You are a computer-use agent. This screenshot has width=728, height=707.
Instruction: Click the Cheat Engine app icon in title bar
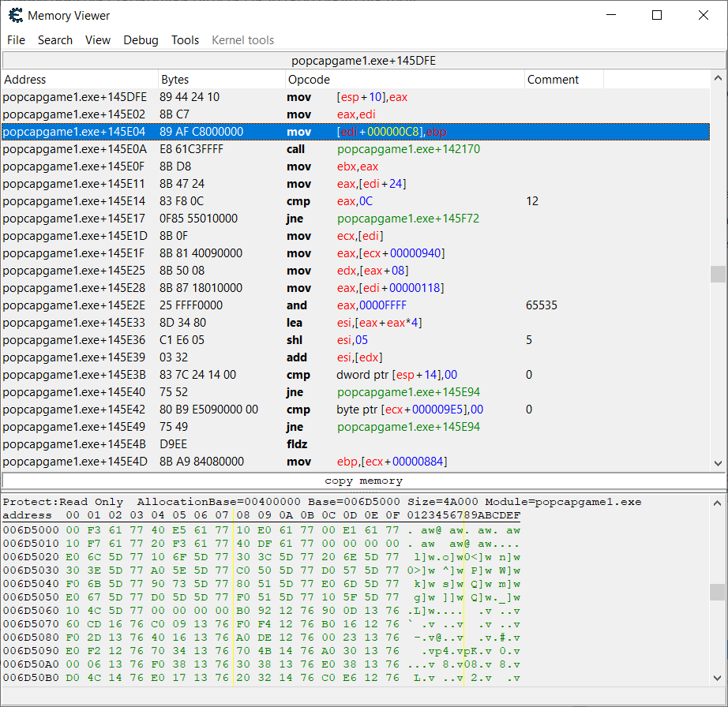tap(16, 15)
